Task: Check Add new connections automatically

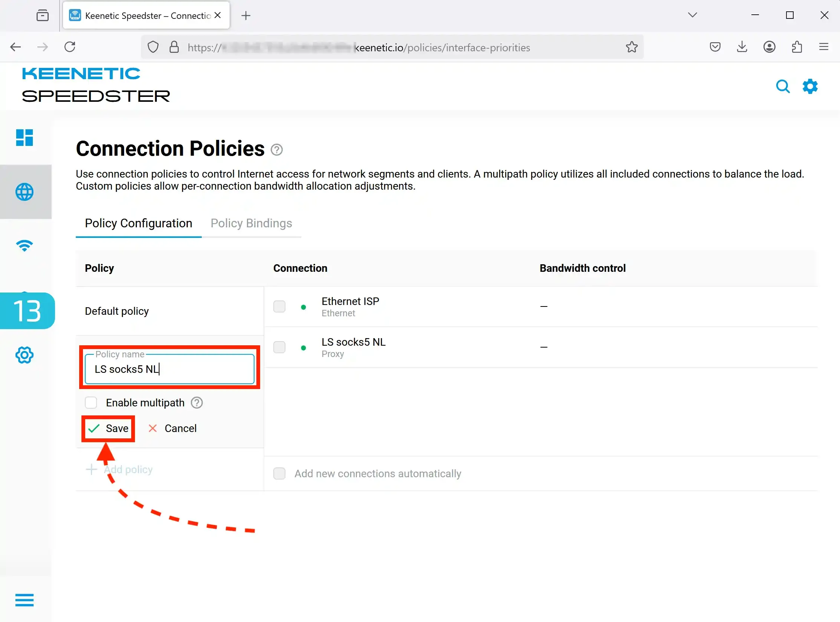Action: click(x=279, y=473)
